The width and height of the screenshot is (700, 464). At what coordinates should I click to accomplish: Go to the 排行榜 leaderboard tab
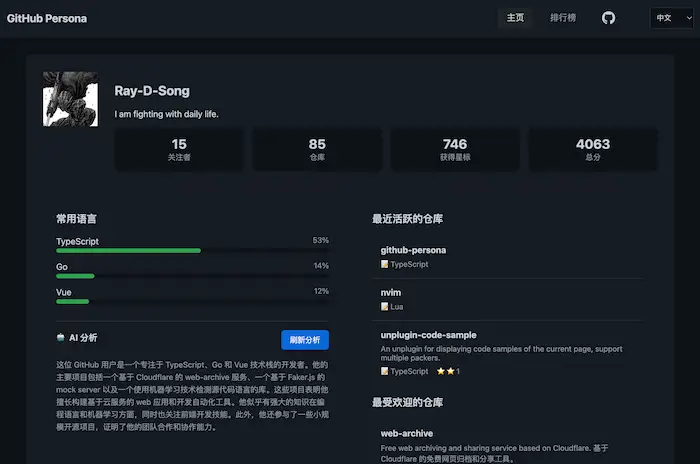pyautogui.click(x=563, y=18)
